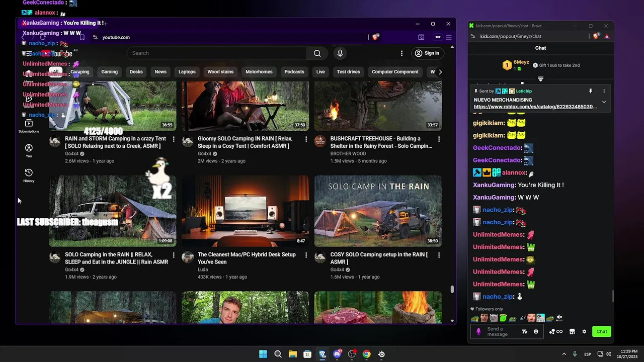Click the Sign in button on YouTube
The height and width of the screenshot is (362, 644).
427,53
